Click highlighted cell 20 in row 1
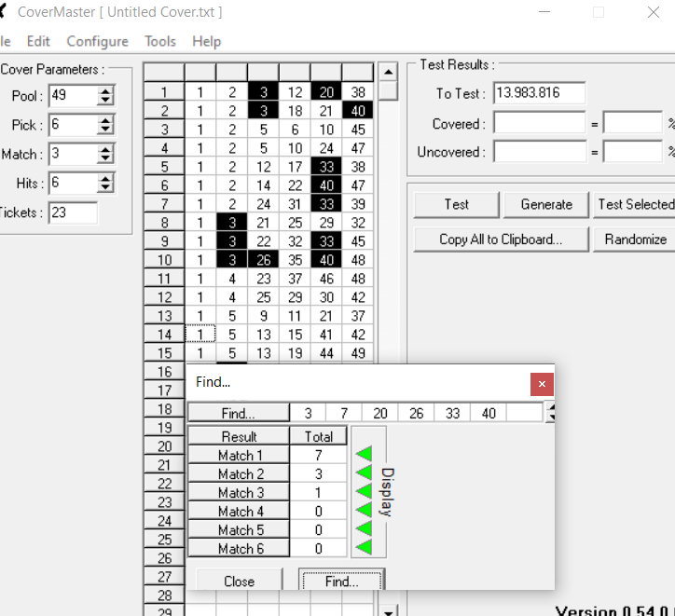Image resolution: width=675 pixels, height=616 pixels. 326,92
